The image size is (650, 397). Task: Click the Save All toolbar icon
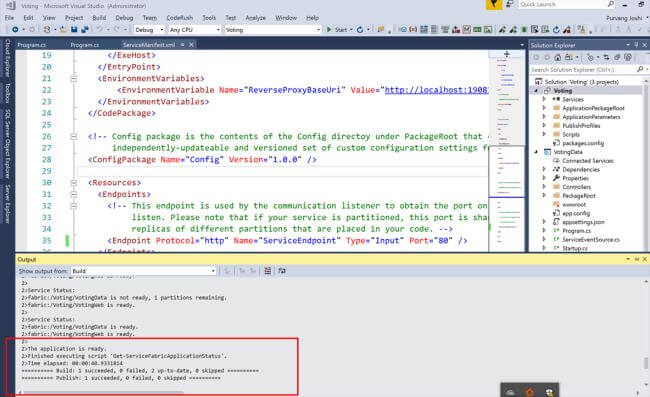coord(85,29)
